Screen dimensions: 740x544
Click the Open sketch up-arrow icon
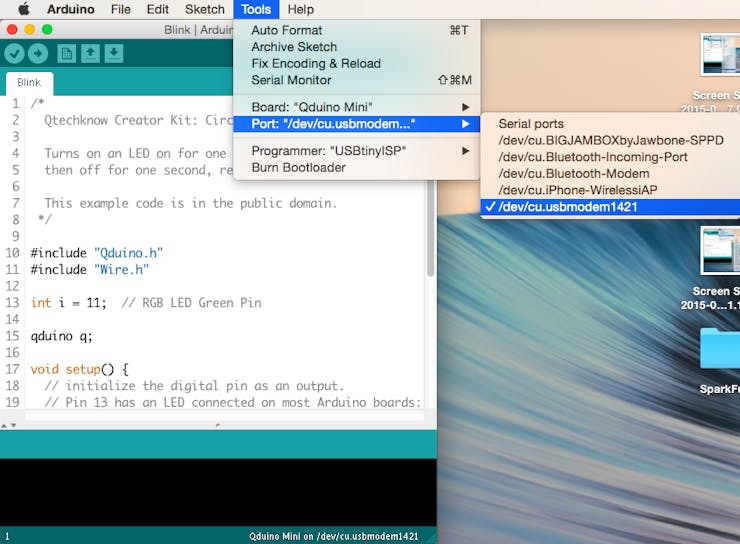pos(90,53)
